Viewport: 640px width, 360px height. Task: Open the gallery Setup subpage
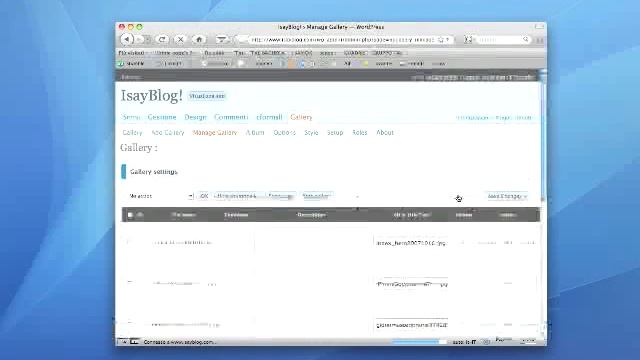click(335, 133)
